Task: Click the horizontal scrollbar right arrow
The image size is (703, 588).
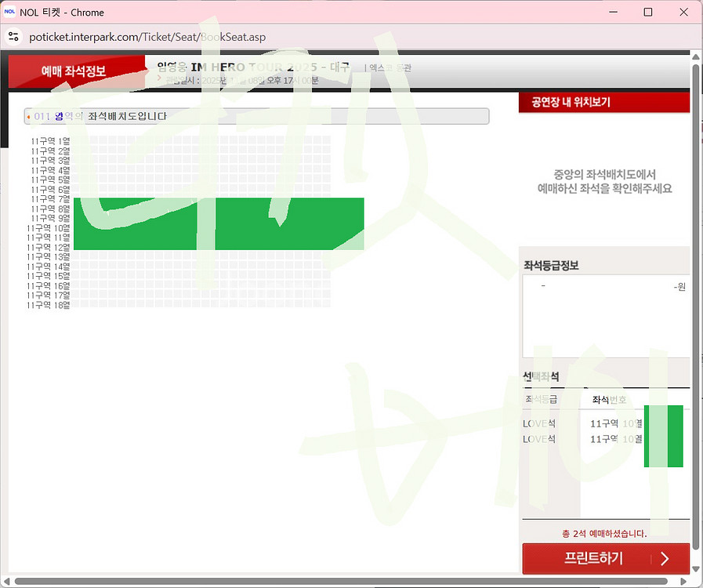Action: 683,581
